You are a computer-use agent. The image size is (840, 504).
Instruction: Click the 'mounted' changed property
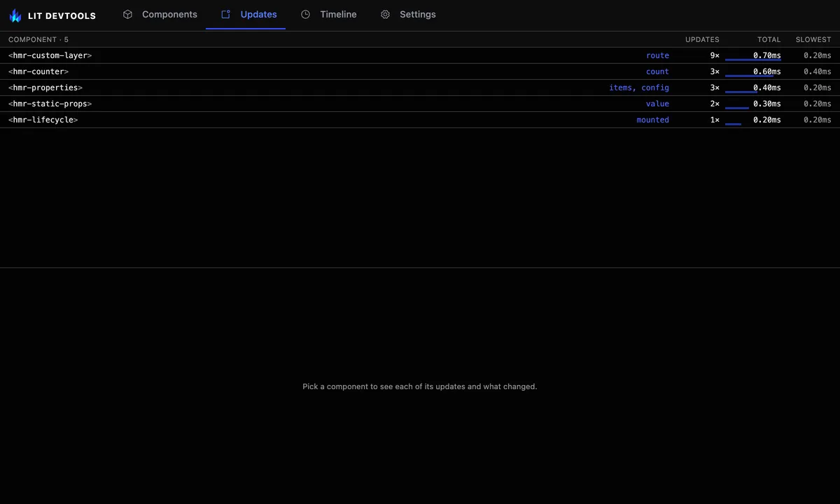652,120
